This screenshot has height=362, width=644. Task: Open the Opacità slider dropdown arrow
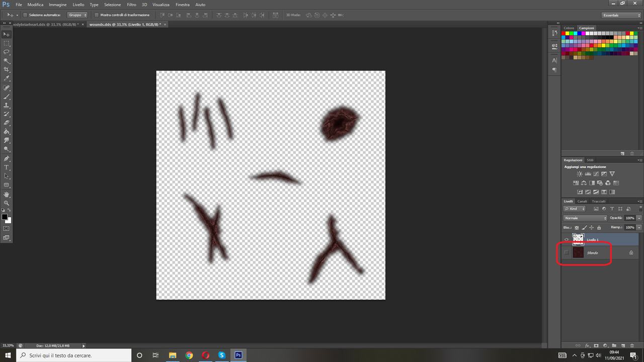click(x=639, y=218)
